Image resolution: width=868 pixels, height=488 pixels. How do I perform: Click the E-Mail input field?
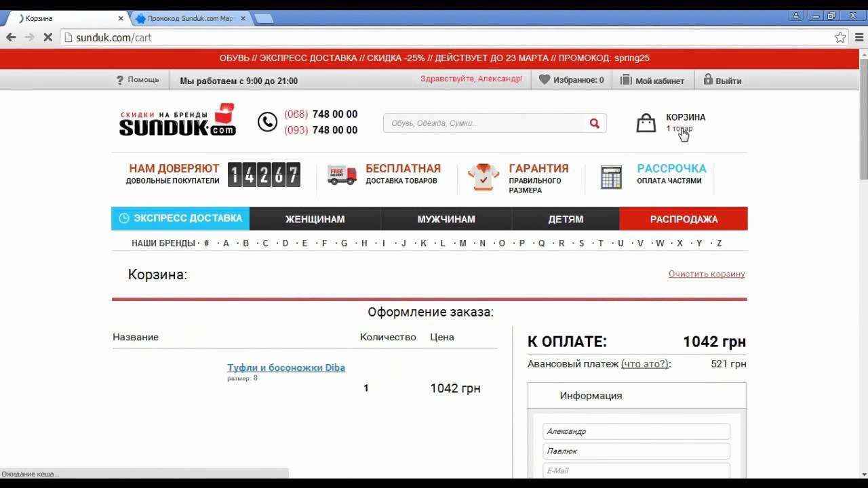click(636, 470)
